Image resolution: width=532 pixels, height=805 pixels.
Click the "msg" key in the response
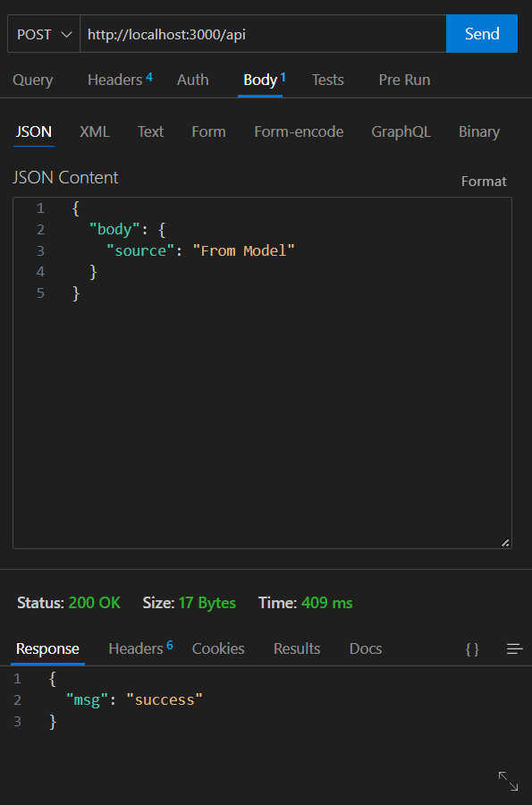click(x=87, y=699)
